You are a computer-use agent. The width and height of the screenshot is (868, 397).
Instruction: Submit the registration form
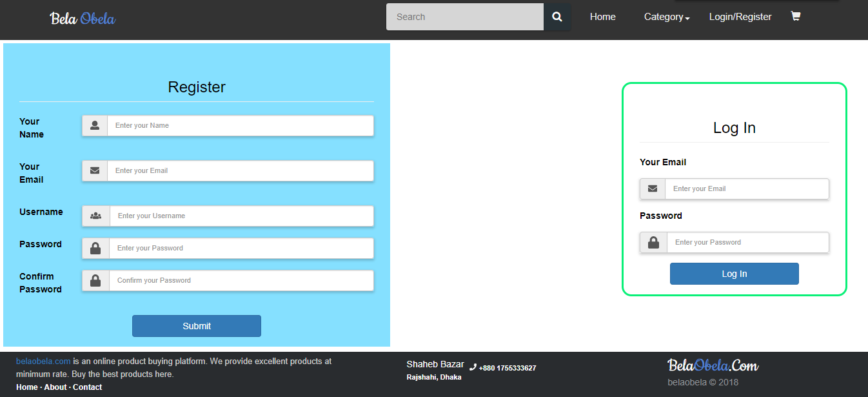point(197,326)
